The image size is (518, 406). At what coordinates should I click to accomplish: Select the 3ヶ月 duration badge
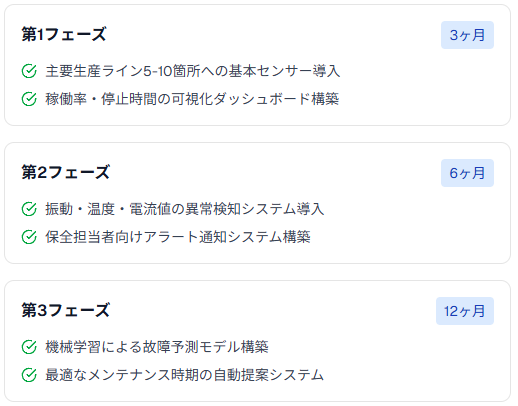pos(467,35)
